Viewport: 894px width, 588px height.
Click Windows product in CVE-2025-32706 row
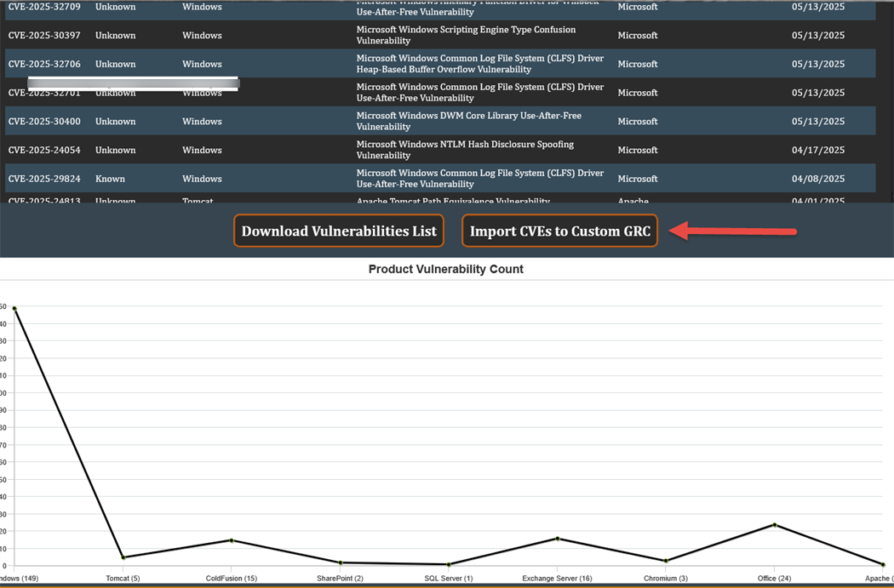point(202,64)
